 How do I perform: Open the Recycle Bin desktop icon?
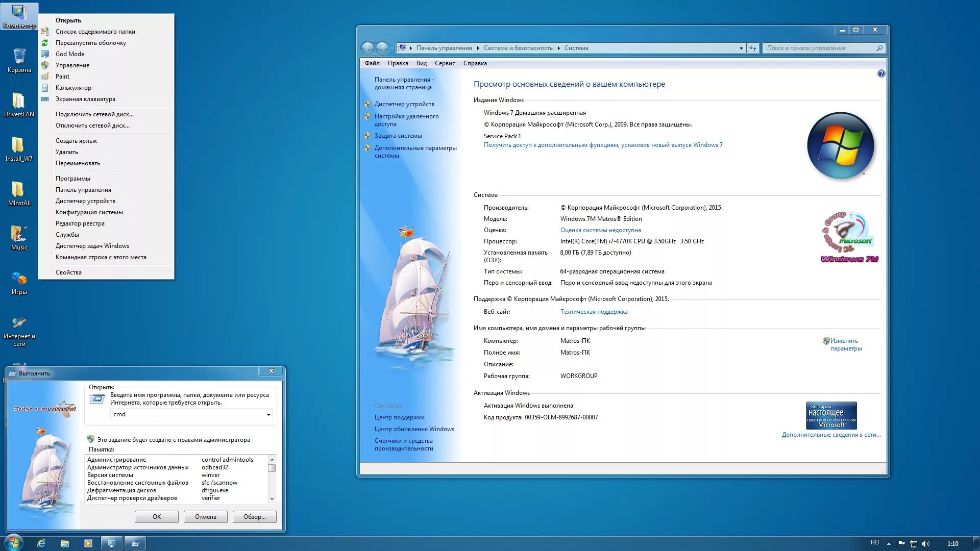19,57
